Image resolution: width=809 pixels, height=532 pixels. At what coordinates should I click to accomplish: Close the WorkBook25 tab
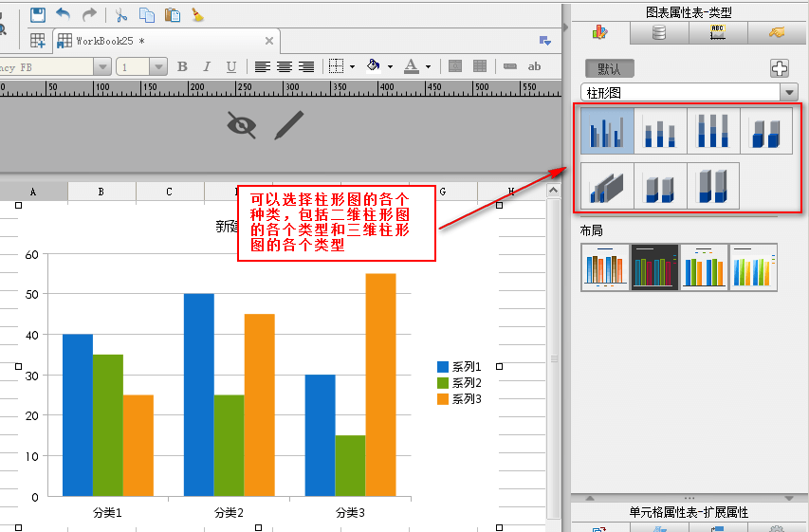click(268, 41)
